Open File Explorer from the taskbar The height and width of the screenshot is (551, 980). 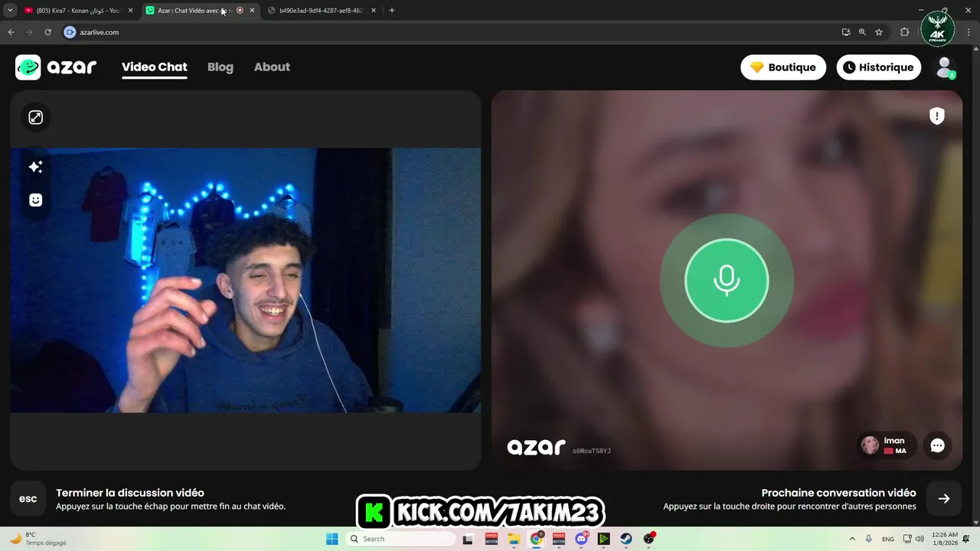514,539
